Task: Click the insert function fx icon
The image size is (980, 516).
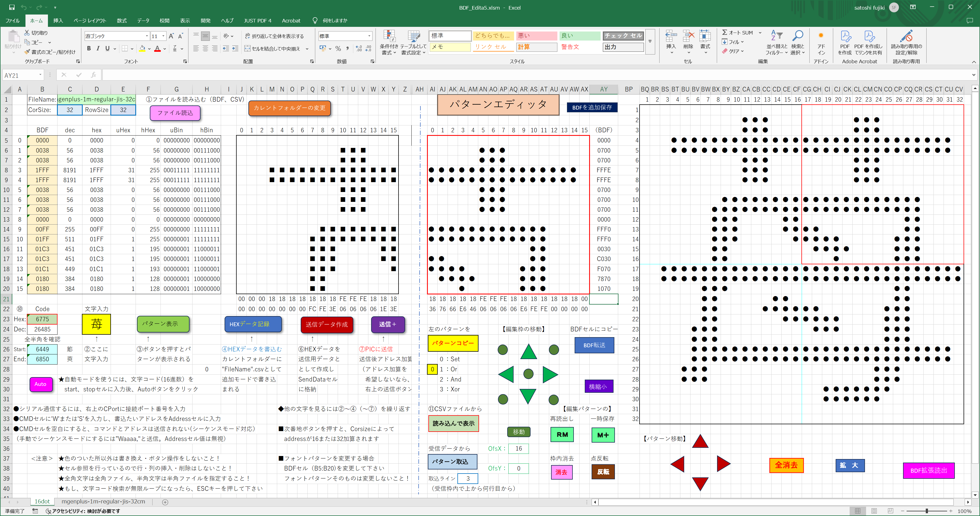Action: pyautogui.click(x=93, y=75)
